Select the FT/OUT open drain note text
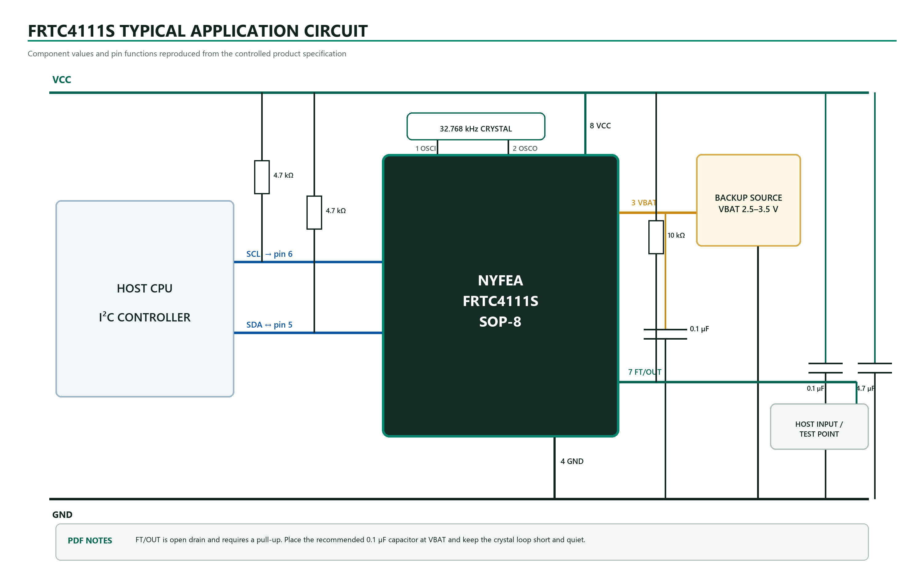Screen dimensions: 924x585 click(x=360, y=540)
